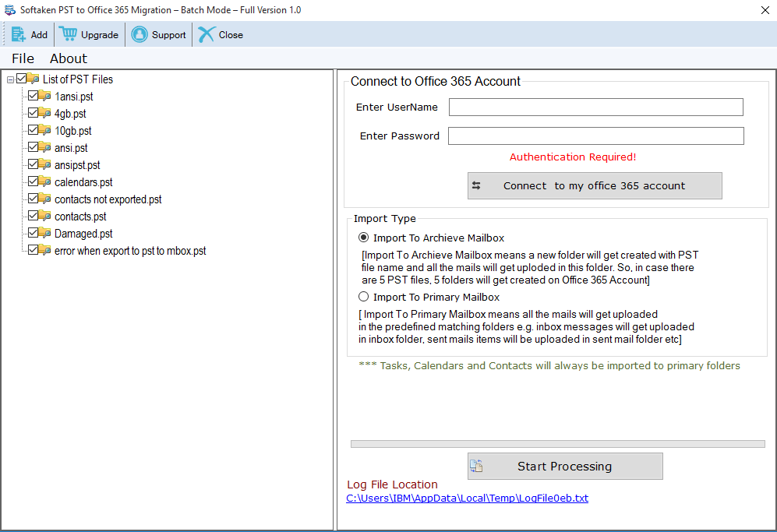Open the LogFile0eb.txt log file link
This screenshot has height=532, width=777.
pos(467,498)
